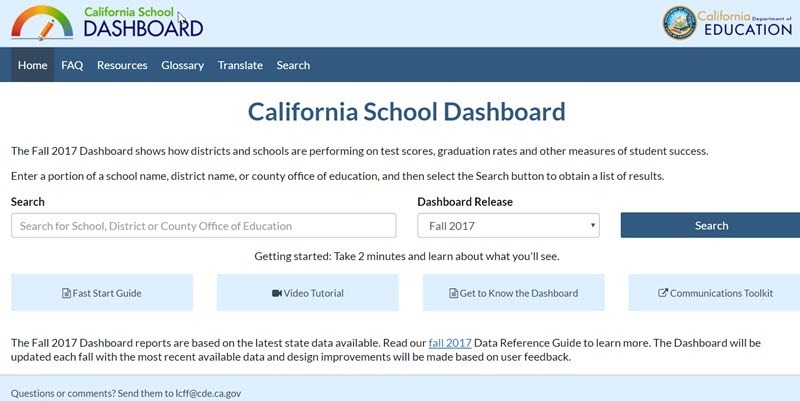800x401 pixels.
Task: Open the FAQ page
Action: [x=72, y=65]
